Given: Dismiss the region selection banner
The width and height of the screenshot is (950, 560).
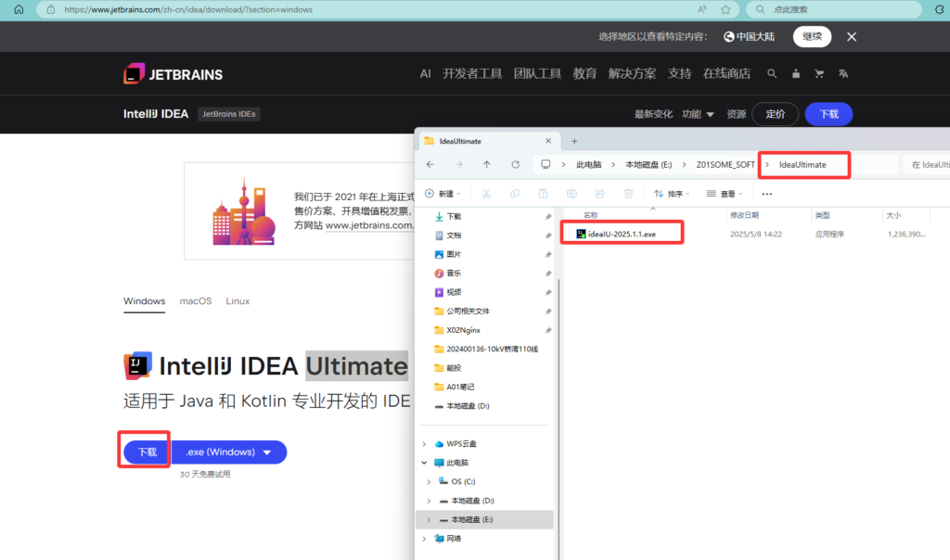Looking at the screenshot, I should tap(852, 37).
